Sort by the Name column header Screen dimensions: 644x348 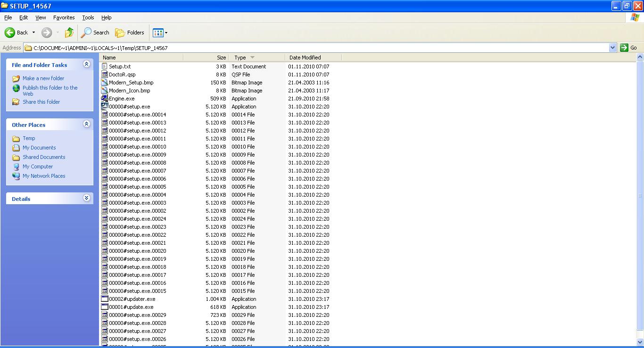tap(141, 58)
